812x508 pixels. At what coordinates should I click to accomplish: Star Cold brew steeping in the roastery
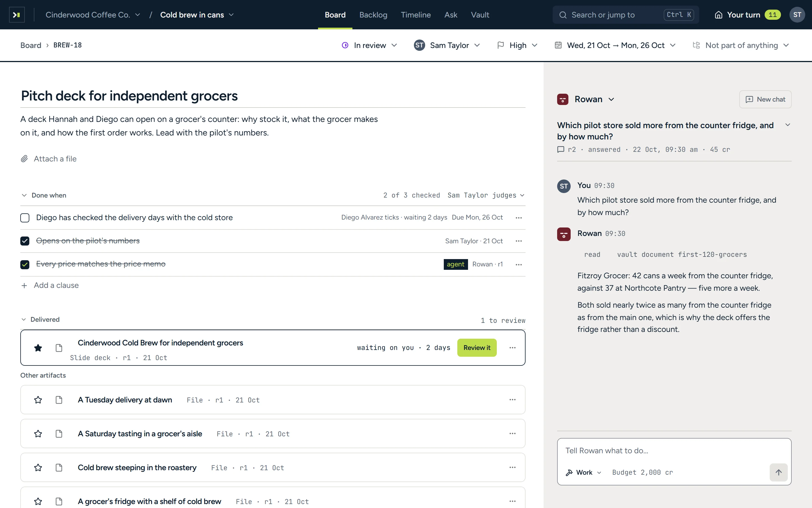(38, 468)
